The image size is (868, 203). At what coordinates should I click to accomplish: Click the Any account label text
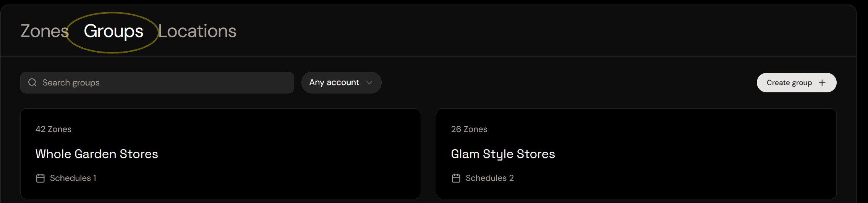point(334,82)
